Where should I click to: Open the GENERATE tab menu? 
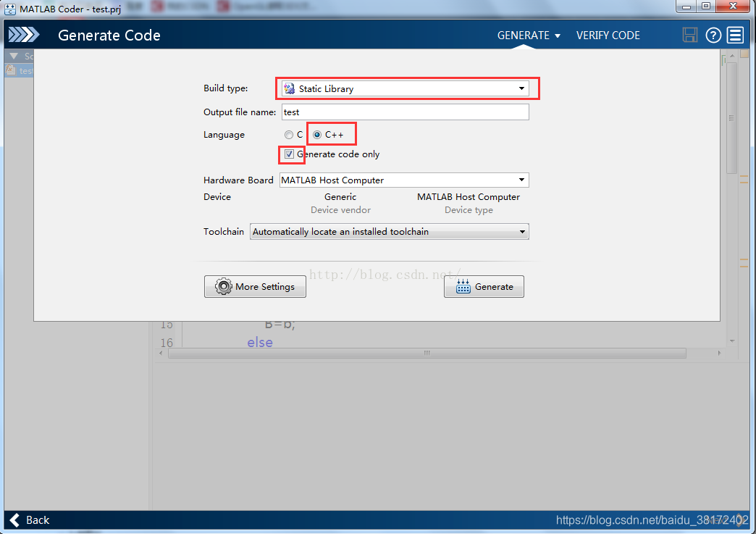(x=529, y=36)
